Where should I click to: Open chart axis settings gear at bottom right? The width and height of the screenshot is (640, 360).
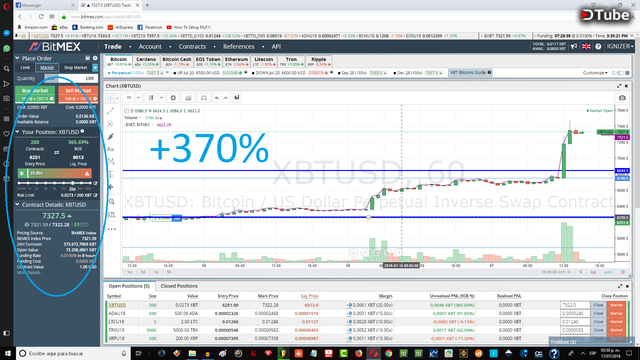pyautogui.click(x=623, y=272)
